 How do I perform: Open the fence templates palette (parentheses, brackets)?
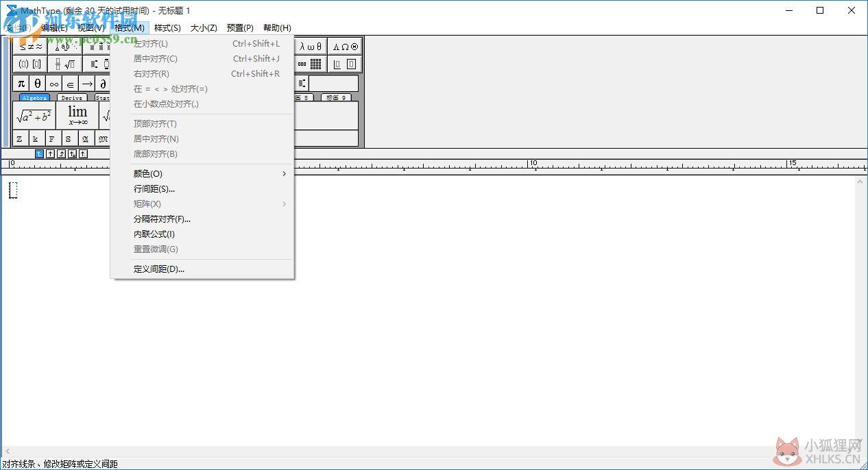click(x=31, y=64)
